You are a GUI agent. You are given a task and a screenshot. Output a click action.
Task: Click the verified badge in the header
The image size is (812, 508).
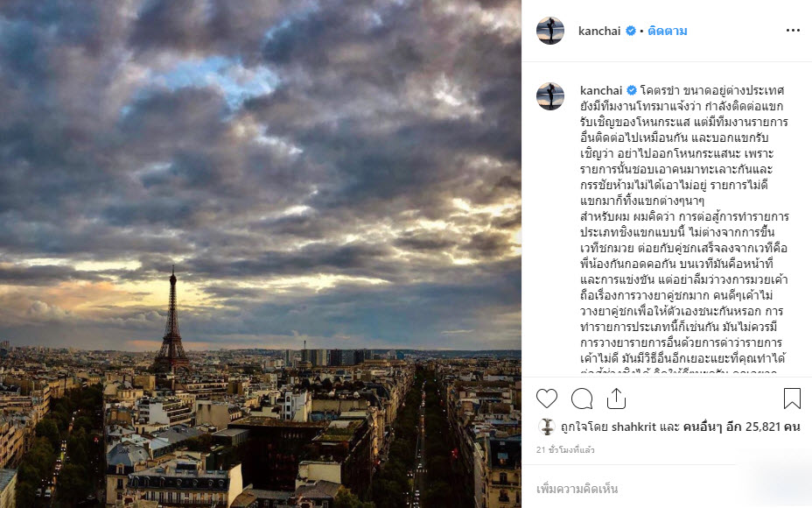630,32
